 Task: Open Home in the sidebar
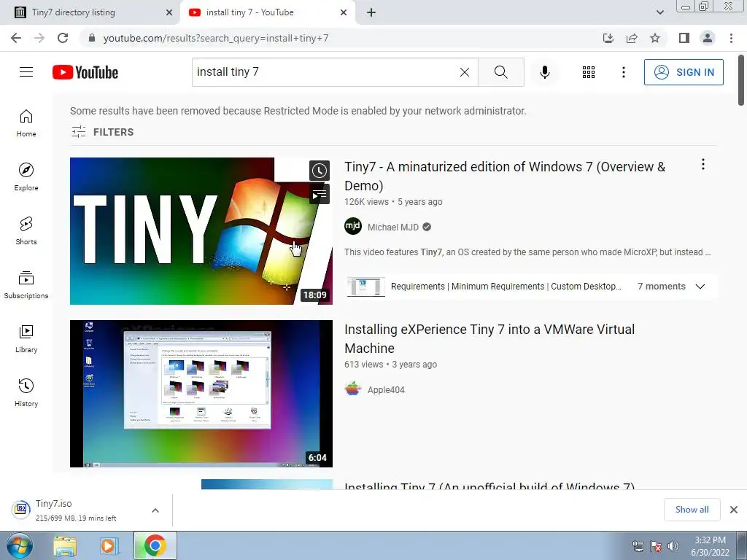(26, 123)
